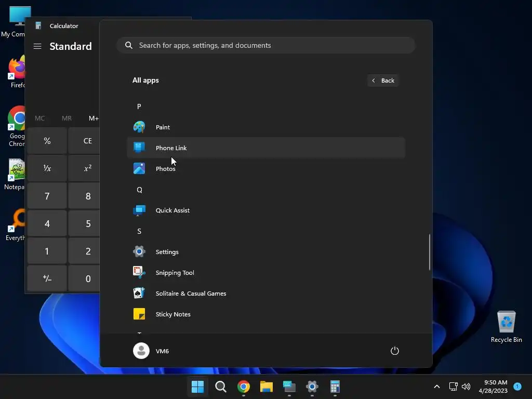Screen dimensions: 532x399
Task: Open File Explorer from the taskbar
Action: coord(267,387)
